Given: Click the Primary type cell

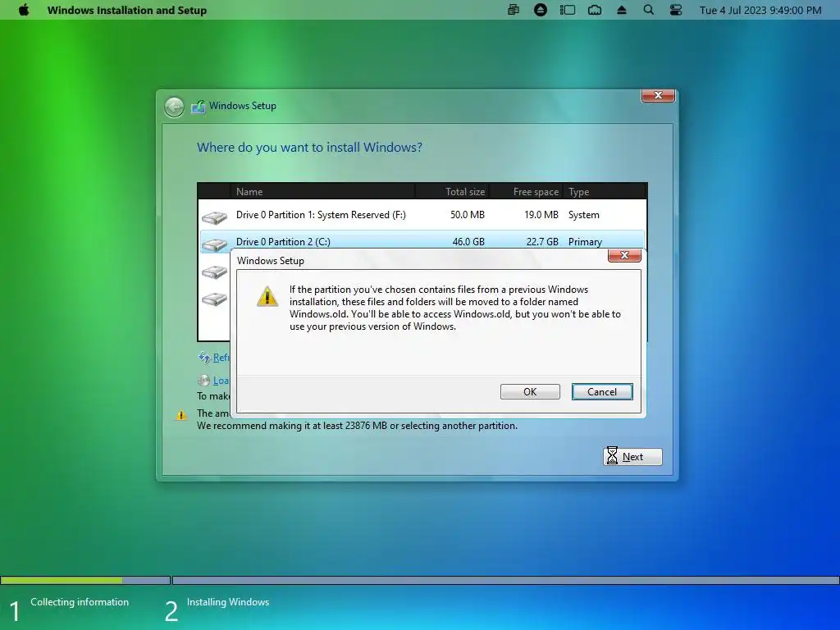Looking at the screenshot, I should coord(585,242).
